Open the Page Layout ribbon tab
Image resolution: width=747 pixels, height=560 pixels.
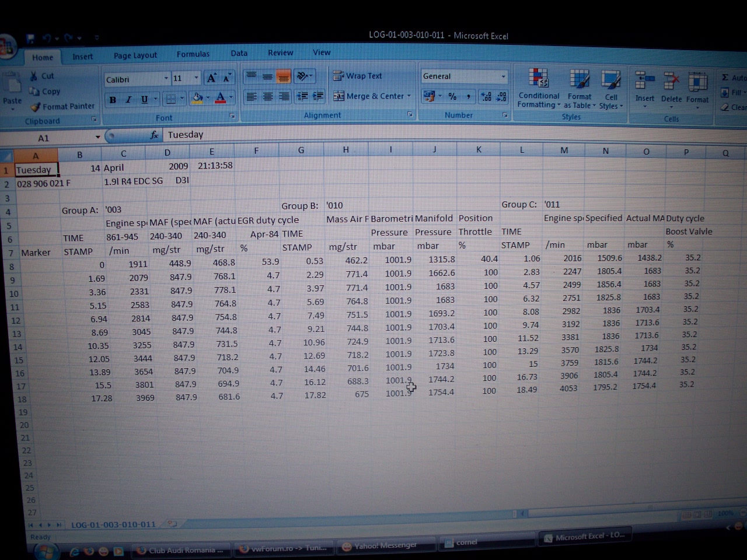[x=135, y=55]
